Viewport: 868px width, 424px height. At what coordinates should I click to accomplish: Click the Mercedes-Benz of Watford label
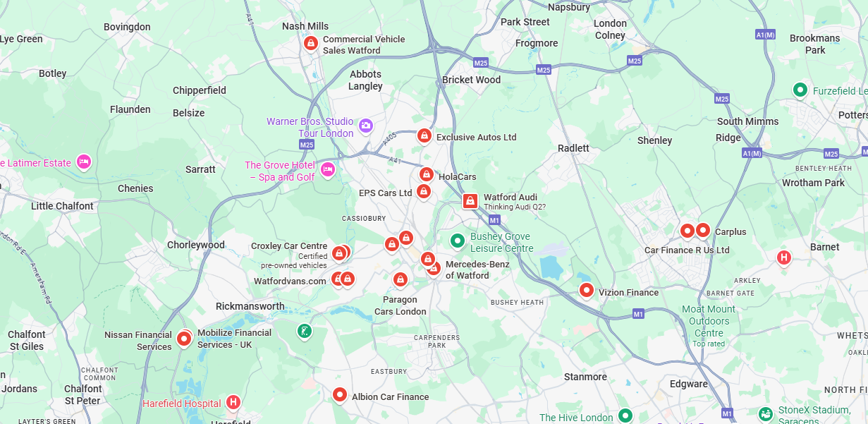477,269
